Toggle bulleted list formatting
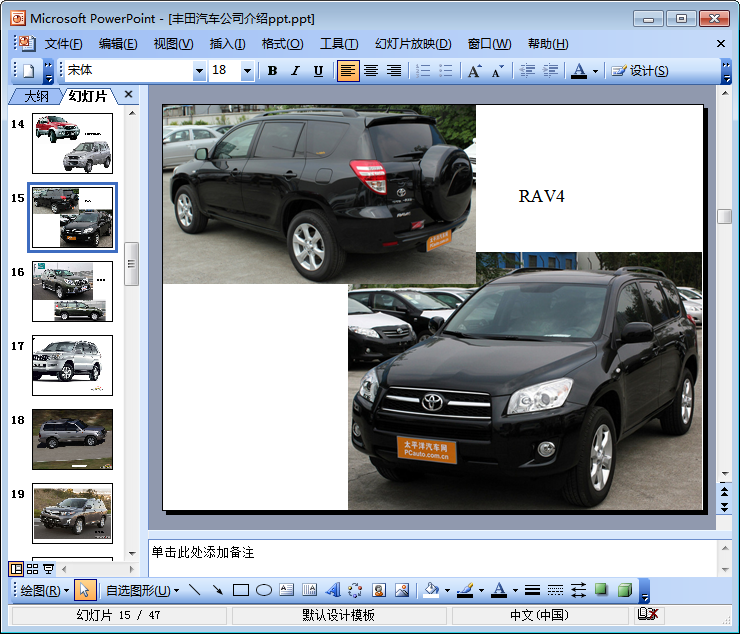740x634 pixels. (x=446, y=71)
